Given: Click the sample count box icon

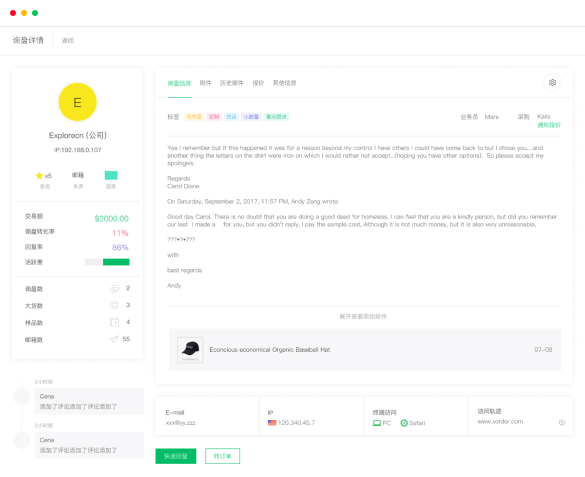Looking at the screenshot, I should [x=115, y=322].
